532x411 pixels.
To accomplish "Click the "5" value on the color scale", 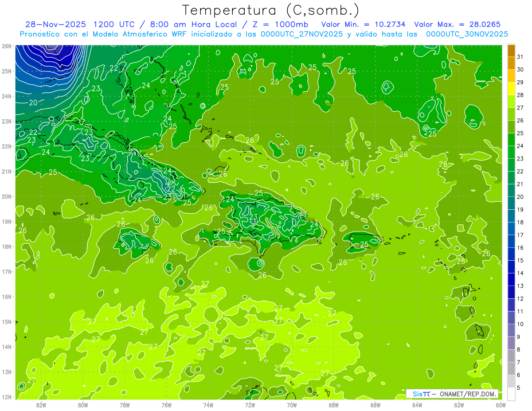I will (x=519, y=388).
